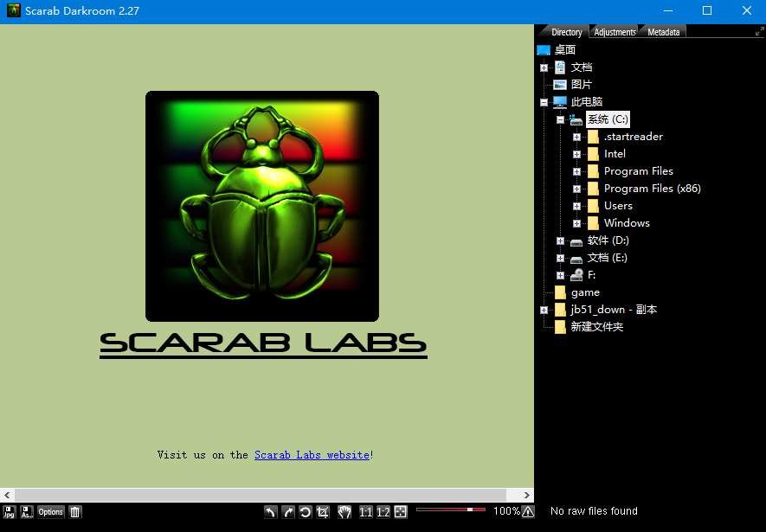Select the Hand pan tool
The image size is (766, 532).
344,511
